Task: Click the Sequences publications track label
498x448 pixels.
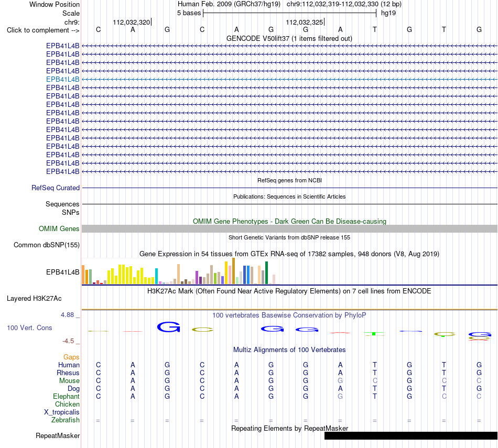Action: 62,204
